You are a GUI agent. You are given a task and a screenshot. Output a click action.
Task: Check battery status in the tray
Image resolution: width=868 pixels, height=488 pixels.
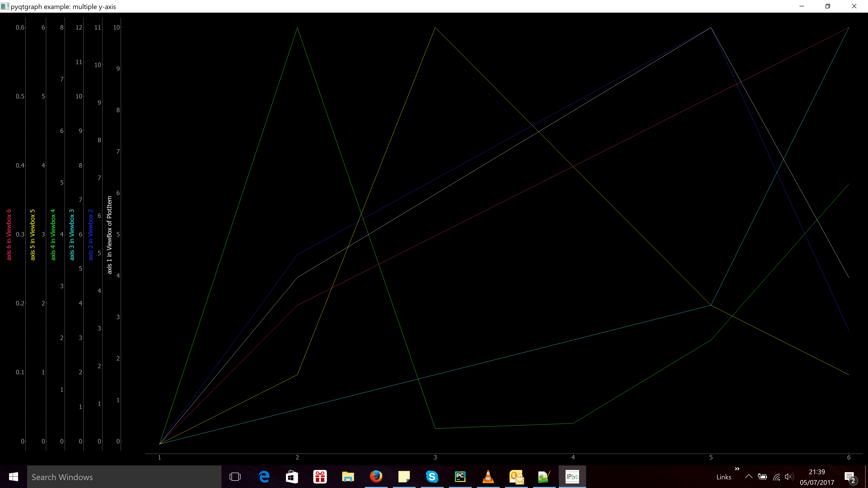point(762,477)
